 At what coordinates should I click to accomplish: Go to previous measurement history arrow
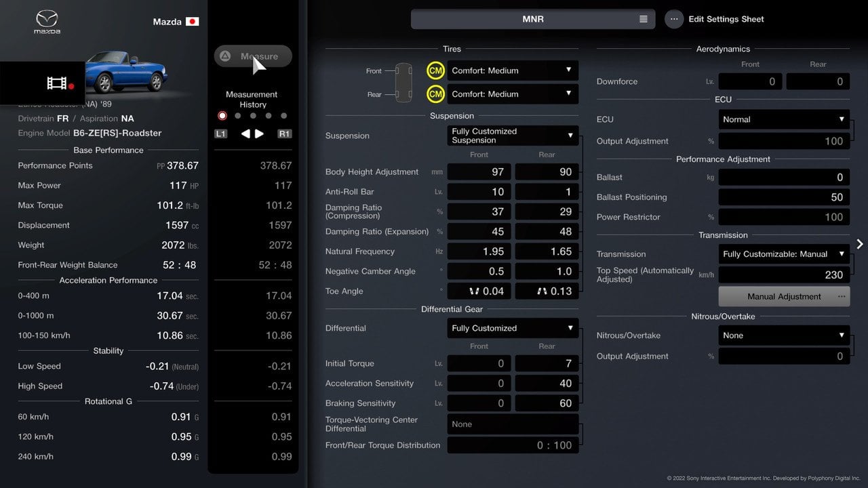click(246, 134)
